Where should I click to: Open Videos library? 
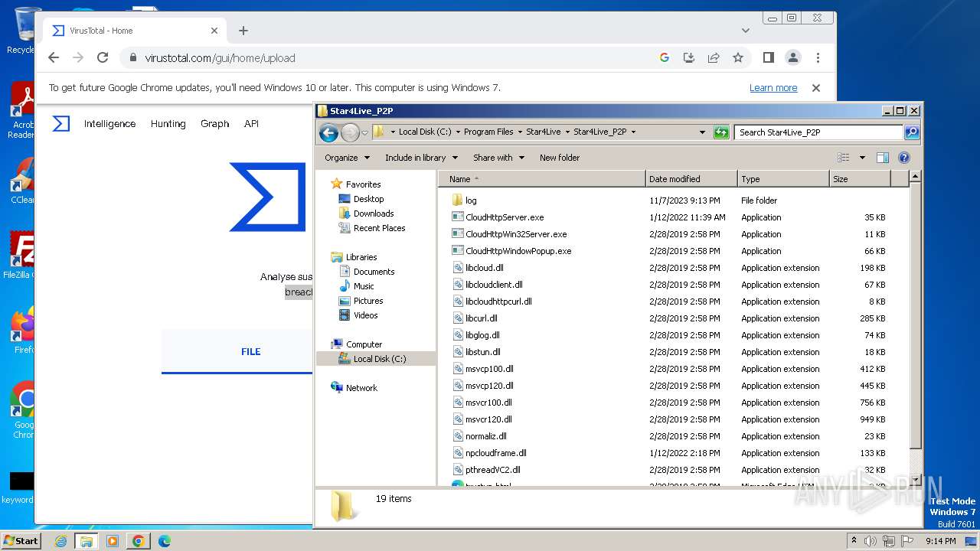(365, 315)
